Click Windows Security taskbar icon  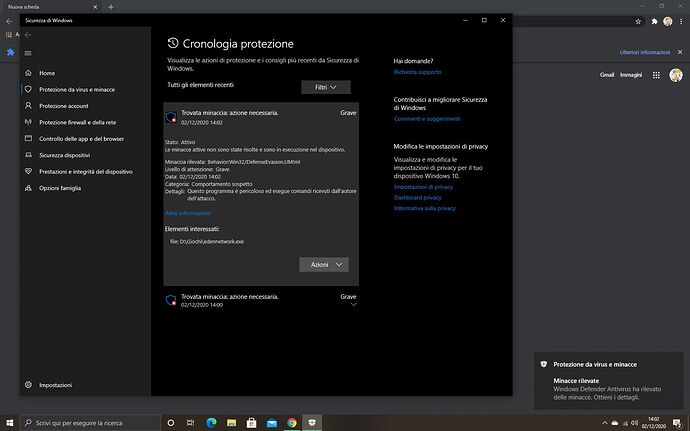pyautogui.click(x=312, y=423)
